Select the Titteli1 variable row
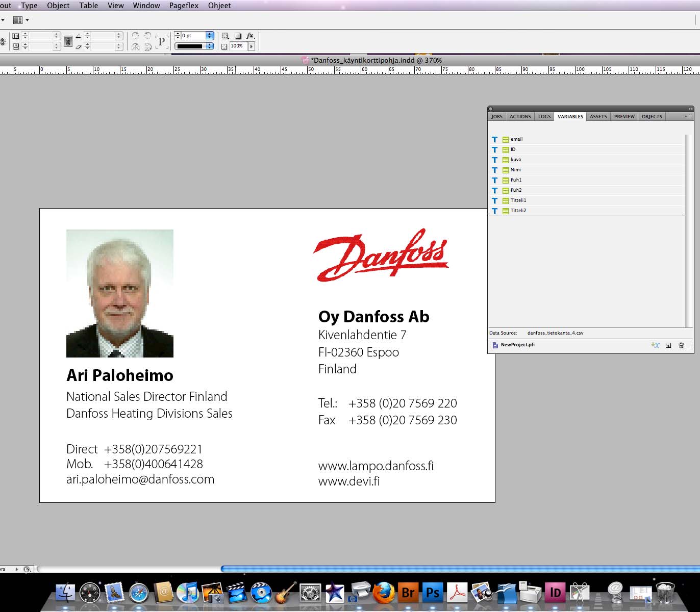This screenshot has height=612, width=700. point(587,200)
